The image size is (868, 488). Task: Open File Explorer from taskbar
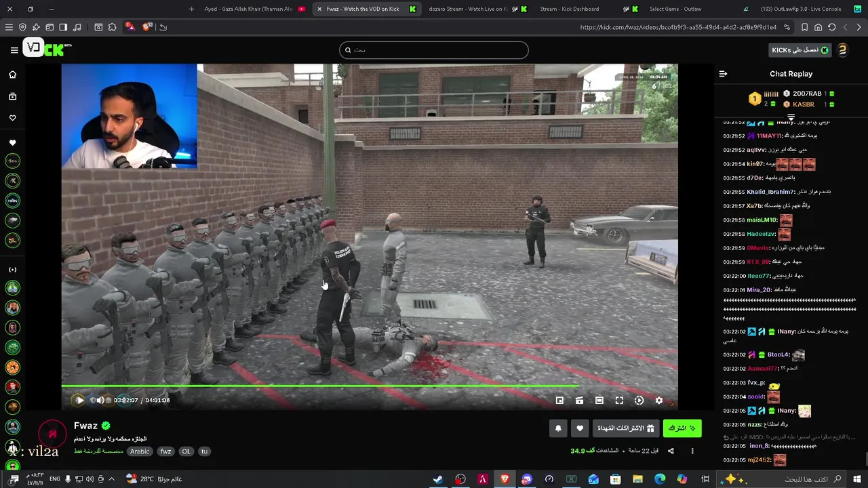tap(637, 479)
